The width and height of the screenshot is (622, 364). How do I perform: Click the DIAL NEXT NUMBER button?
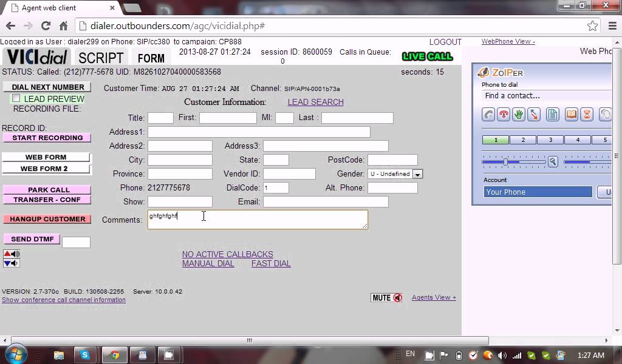[x=47, y=87]
